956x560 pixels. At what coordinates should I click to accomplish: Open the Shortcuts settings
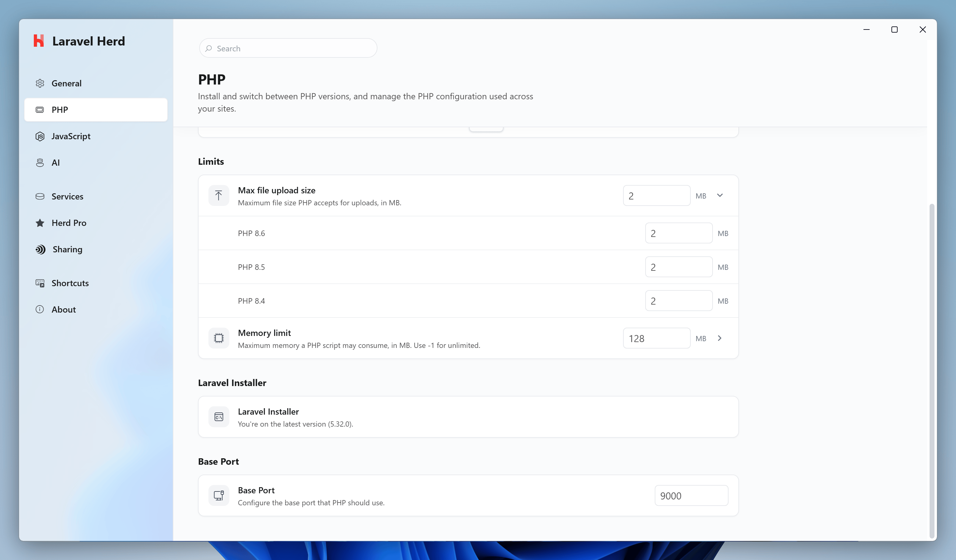96,283
